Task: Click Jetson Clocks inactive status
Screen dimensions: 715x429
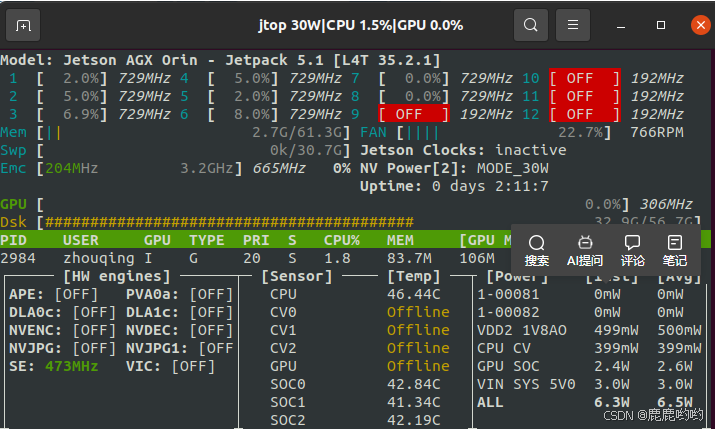Action: click(x=463, y=150)
